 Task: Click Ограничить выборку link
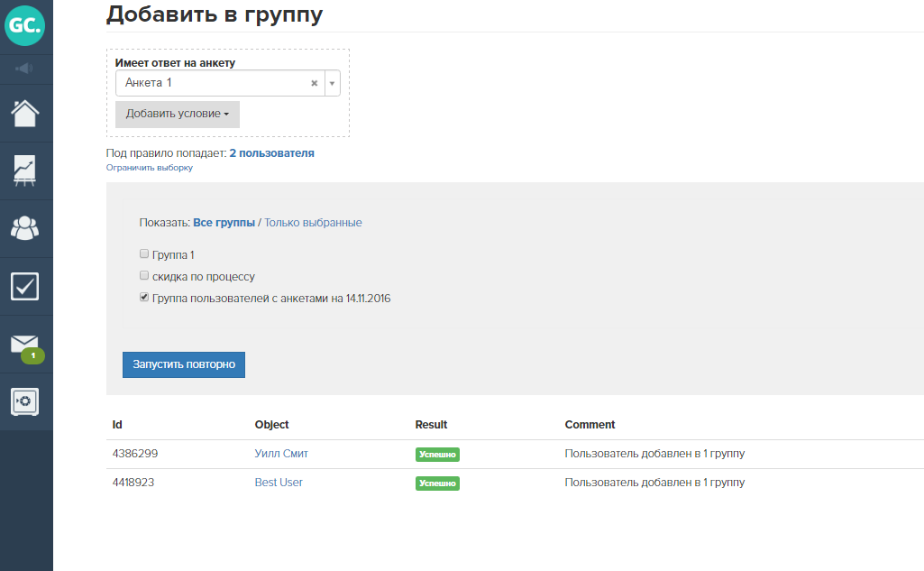coord(149,168)
